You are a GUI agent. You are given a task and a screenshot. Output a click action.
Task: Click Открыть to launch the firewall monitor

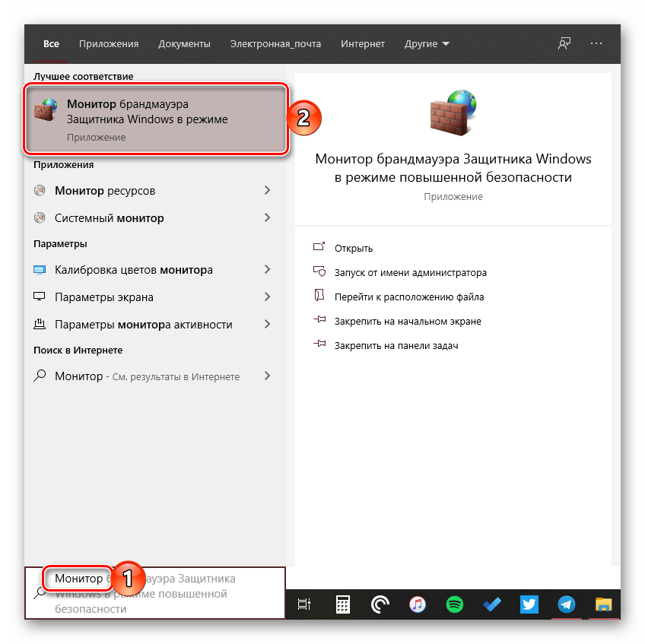pos(354,248)
